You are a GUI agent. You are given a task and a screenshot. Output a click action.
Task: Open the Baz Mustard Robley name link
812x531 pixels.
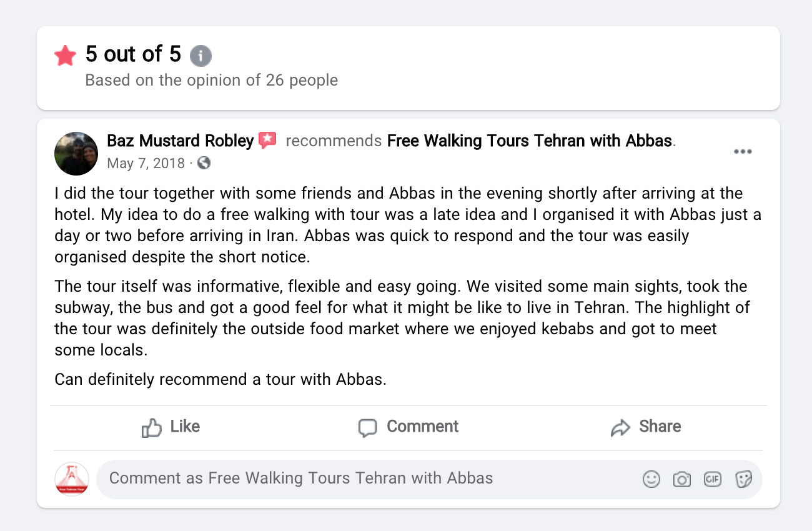[180, 141]
